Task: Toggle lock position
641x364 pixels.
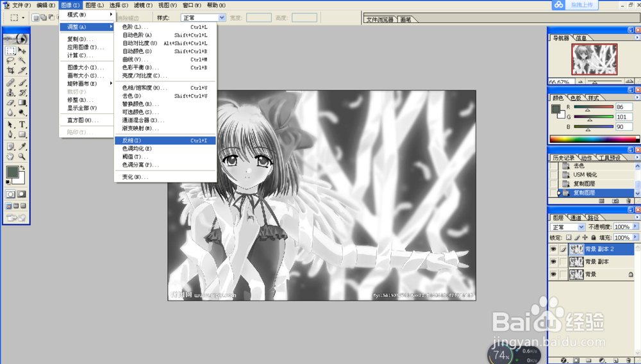Action: 585,237
